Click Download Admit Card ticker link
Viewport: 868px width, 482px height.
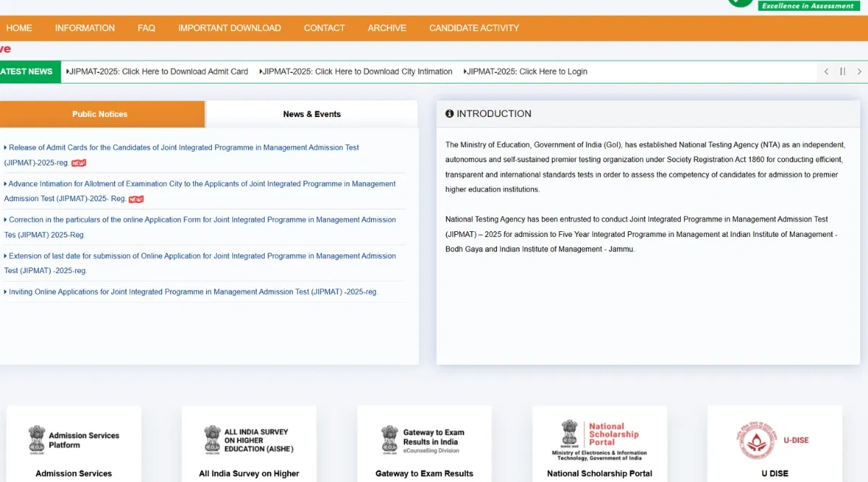(x=158, y=72)
